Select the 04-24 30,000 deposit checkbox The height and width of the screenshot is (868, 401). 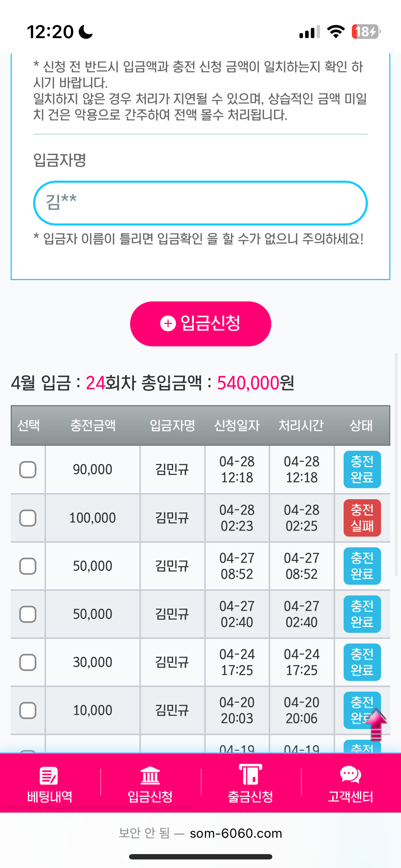[x=28, y=662]
